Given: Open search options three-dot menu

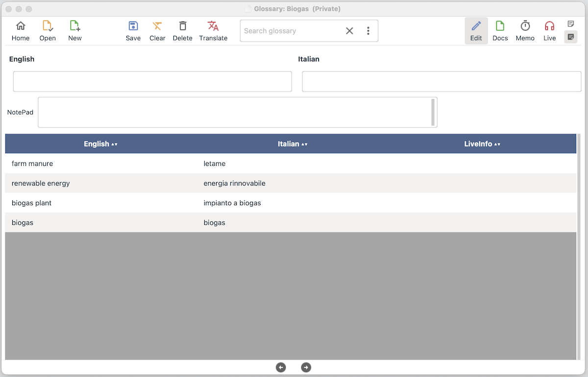Looking at the screenshot, I should point(368,31).
